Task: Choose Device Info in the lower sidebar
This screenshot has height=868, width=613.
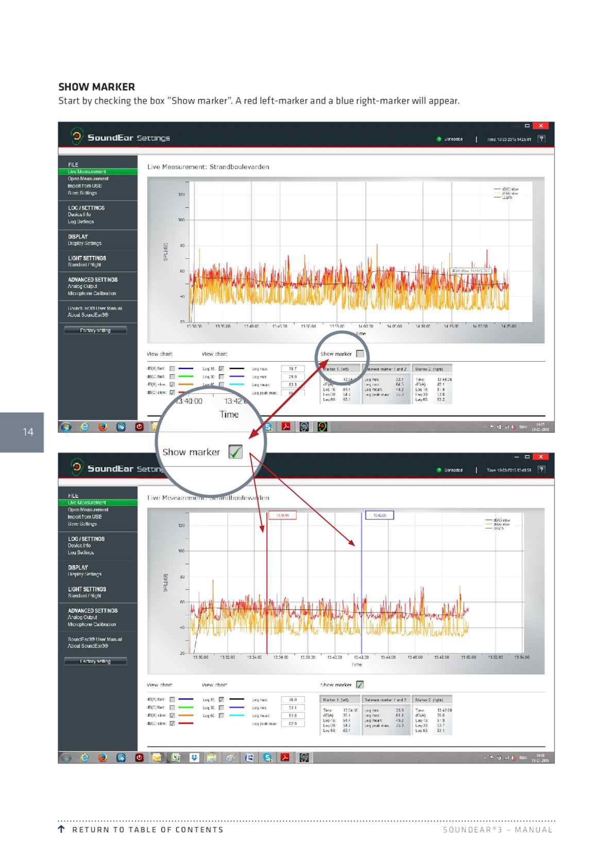Action: click(x=79, y=545)
